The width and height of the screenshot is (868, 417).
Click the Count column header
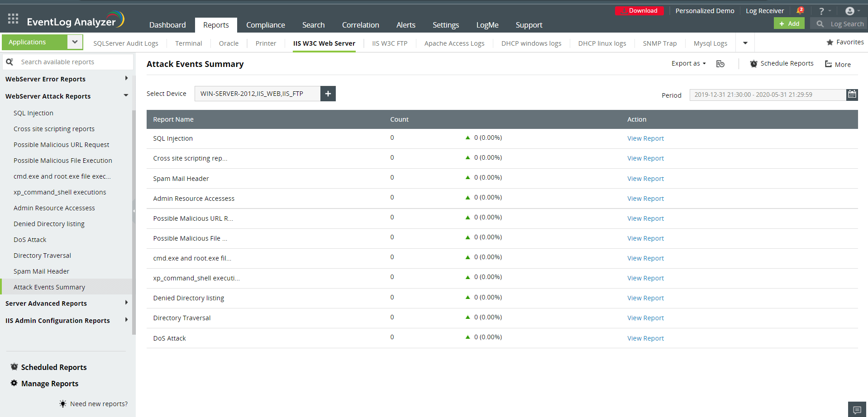[399, 119]
